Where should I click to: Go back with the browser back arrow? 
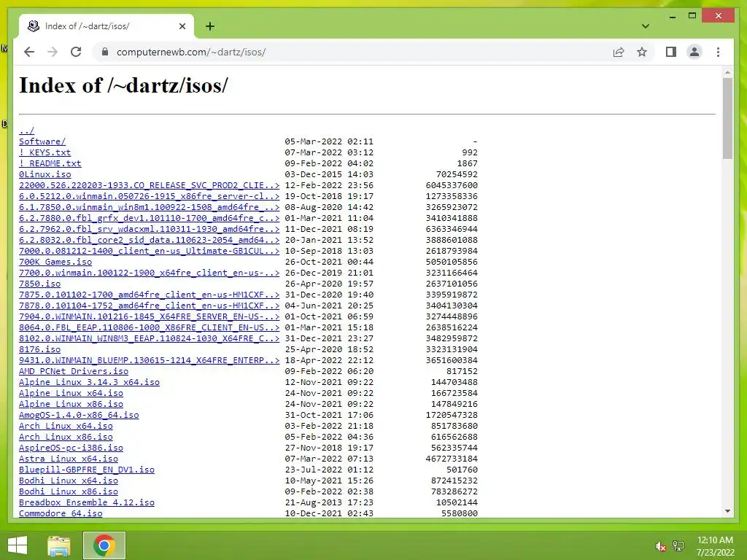29,52
